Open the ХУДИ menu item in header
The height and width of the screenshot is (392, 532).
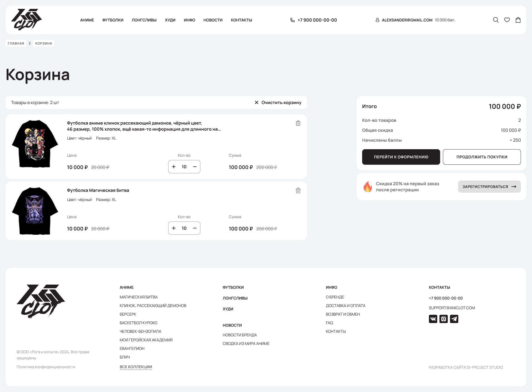[170, 20]
